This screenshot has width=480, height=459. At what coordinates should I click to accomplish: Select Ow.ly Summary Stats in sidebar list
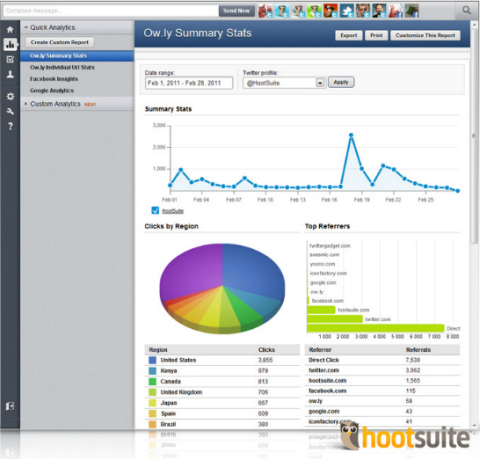[77, 56]
